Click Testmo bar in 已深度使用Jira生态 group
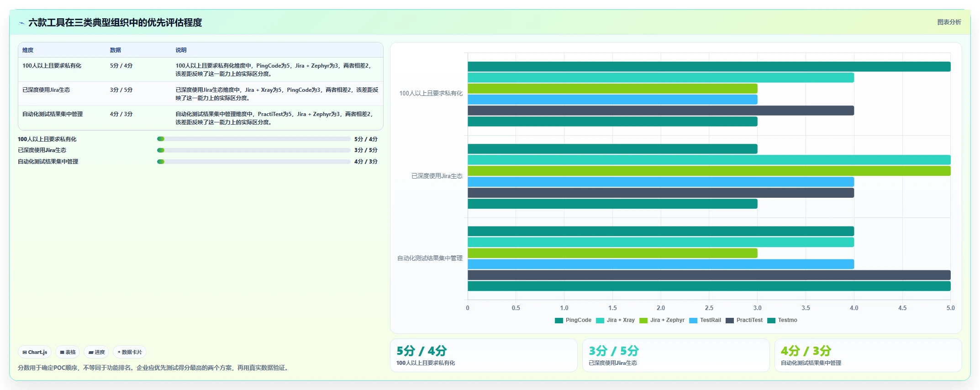This screenshot has height=390, width=980. [612, 204]
